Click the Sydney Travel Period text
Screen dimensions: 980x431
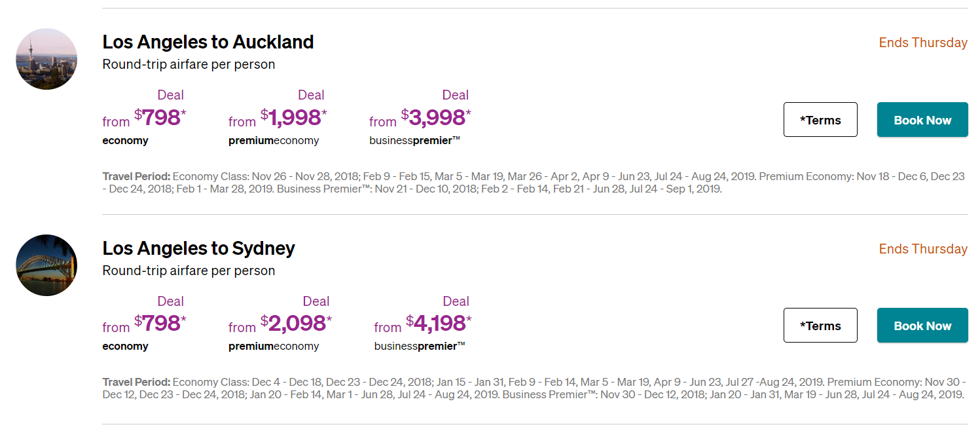pyautogui.click(x=534, y=388)
